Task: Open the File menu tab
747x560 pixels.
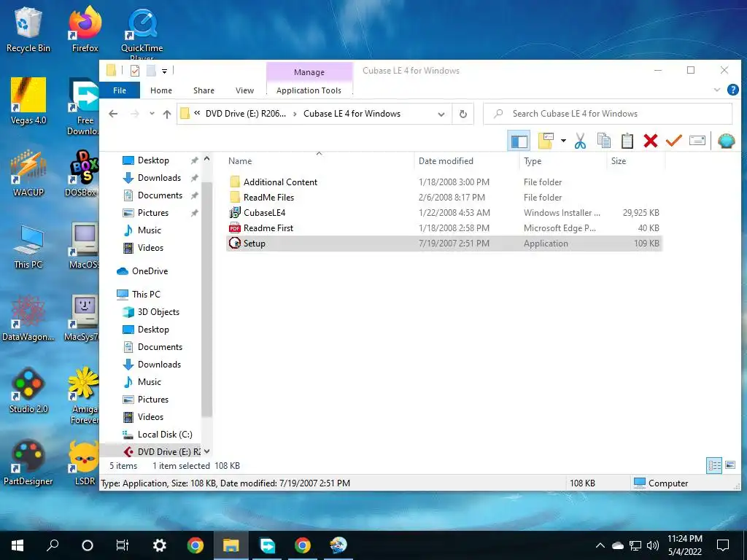Action: [x=120, y=90]
